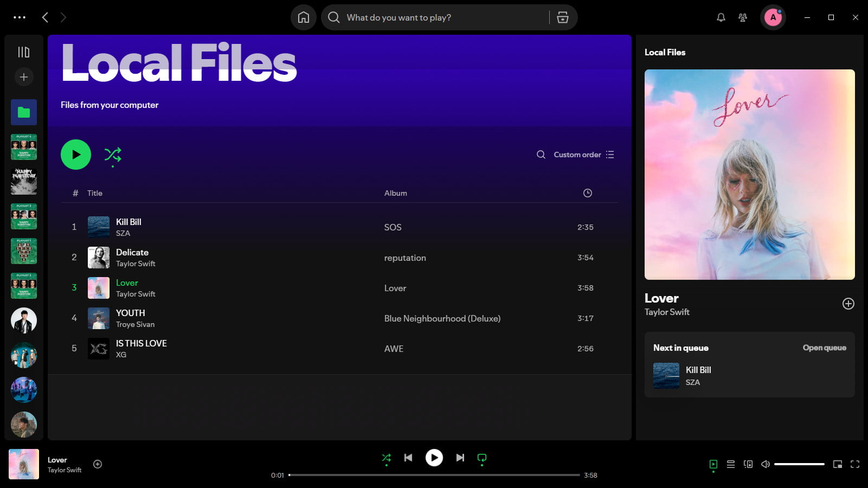This screenshot has width=868, height=488.
Task: Expand Your Library sidebar
Action: [24, 52]
